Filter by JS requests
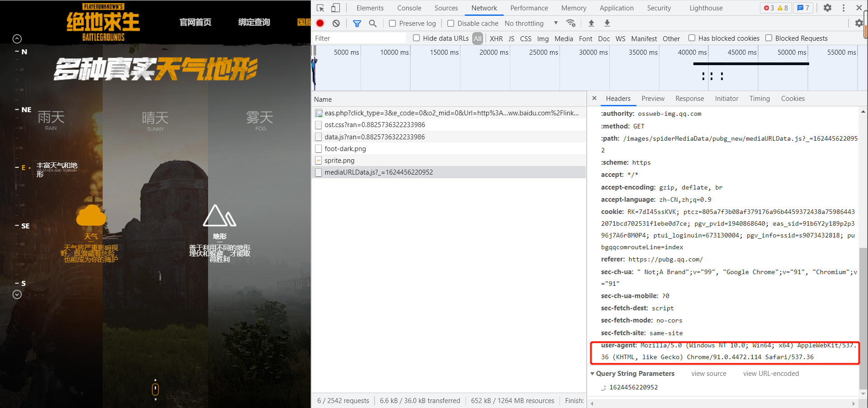This screenshot has width=868, height=408. point(511,38)
